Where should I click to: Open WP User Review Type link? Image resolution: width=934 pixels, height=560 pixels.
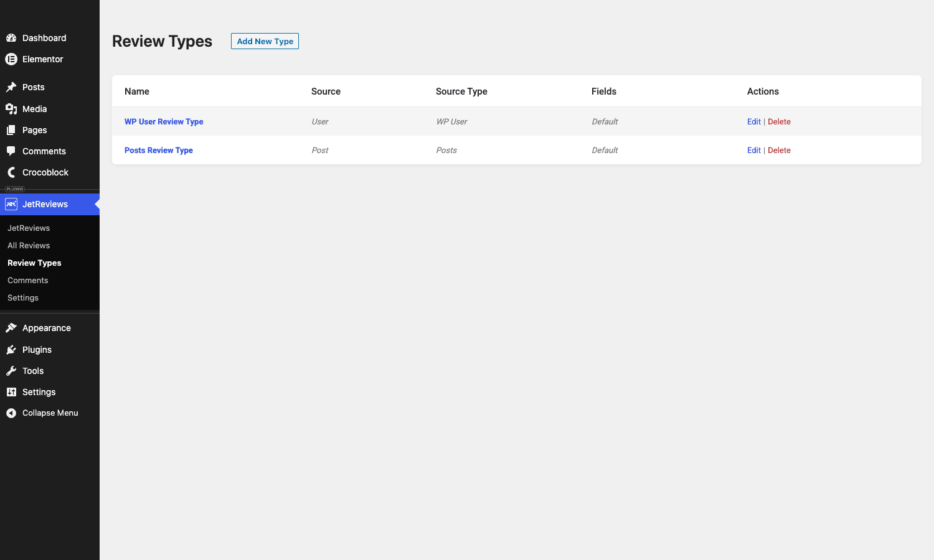click(x=164, y=122)
